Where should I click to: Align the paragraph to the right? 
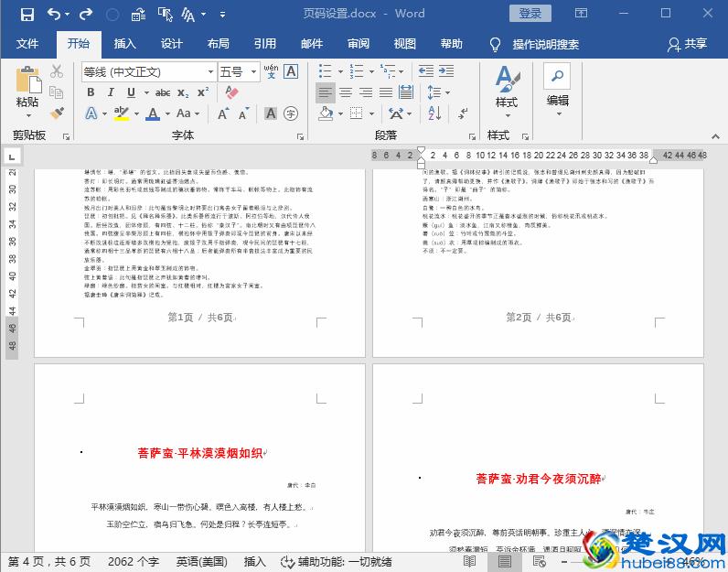coord(366,92)
